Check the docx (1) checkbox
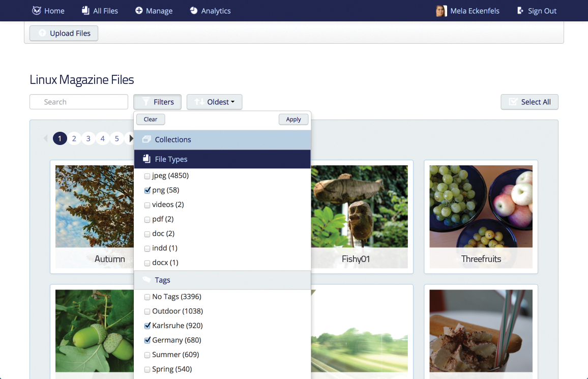 (147, 263)
